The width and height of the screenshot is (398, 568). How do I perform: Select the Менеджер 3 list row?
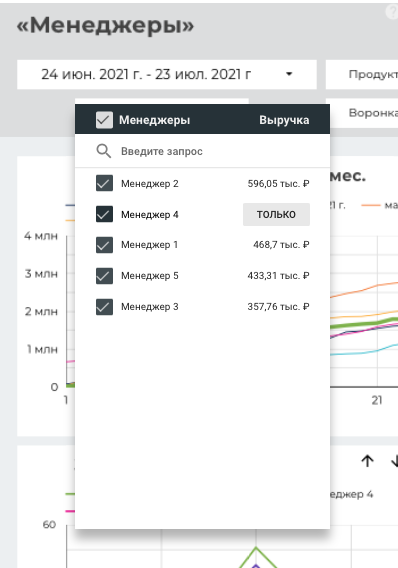pos(202,307)
